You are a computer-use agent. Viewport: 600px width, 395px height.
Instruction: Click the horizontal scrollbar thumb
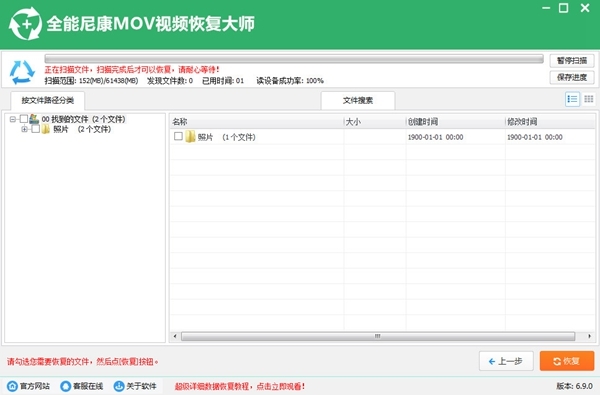click(x=378, y=336)
